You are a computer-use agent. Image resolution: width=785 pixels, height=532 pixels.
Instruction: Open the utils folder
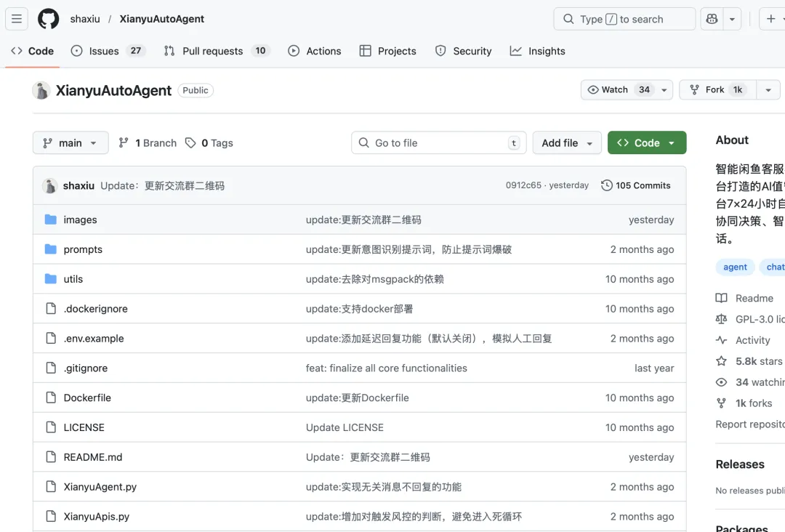73,279
